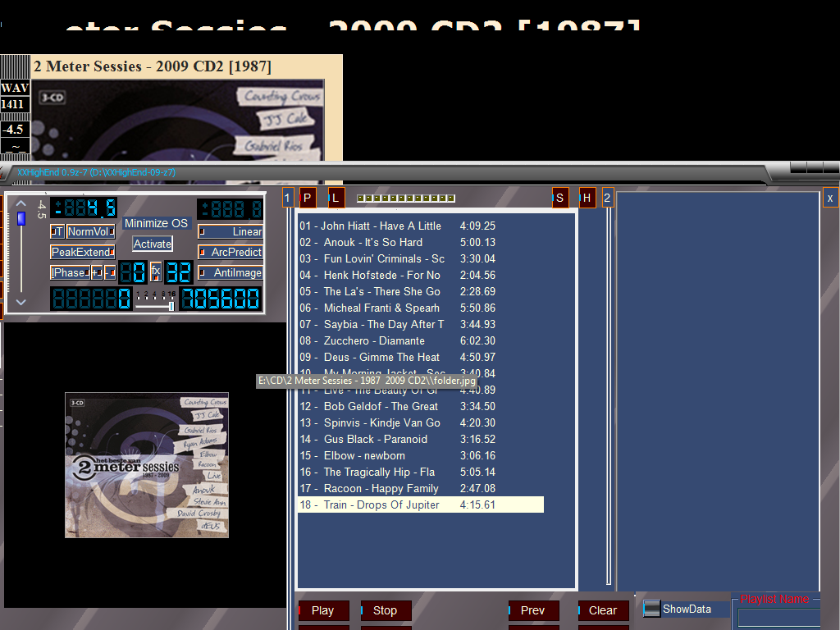Click the volume down arrow
The image size is (840, 630).
click(x=21, y=302)
